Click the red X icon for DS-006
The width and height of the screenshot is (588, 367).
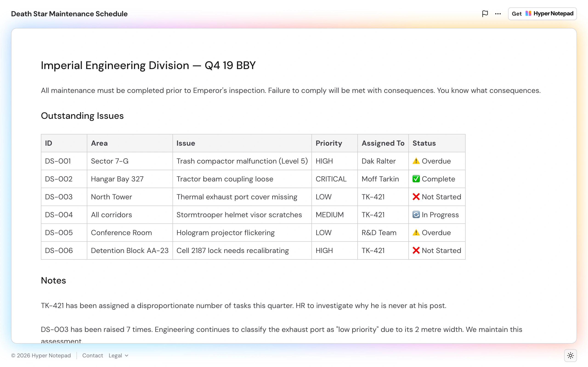pos(416,250)
